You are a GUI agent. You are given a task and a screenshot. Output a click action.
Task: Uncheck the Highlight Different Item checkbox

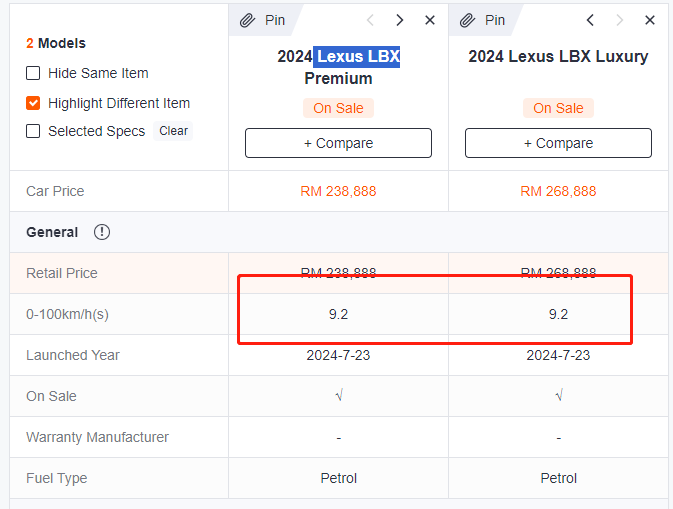[x=33, y=103]
